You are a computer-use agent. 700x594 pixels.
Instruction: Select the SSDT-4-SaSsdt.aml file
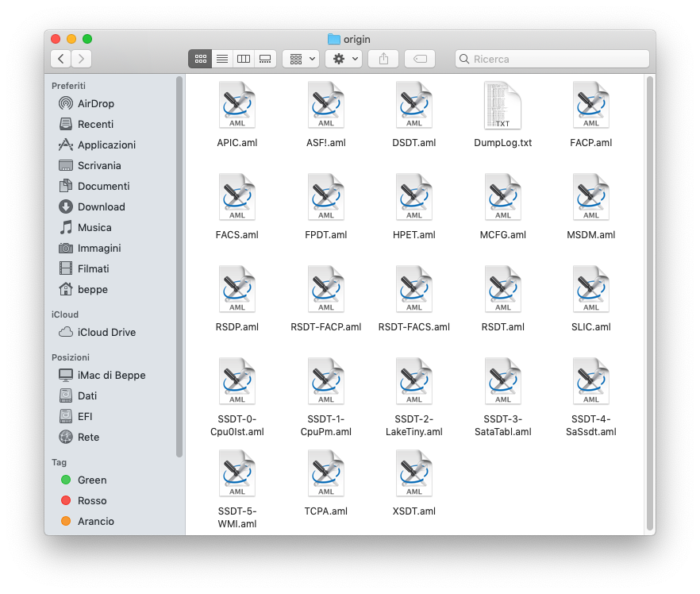(x=591, y=396)
